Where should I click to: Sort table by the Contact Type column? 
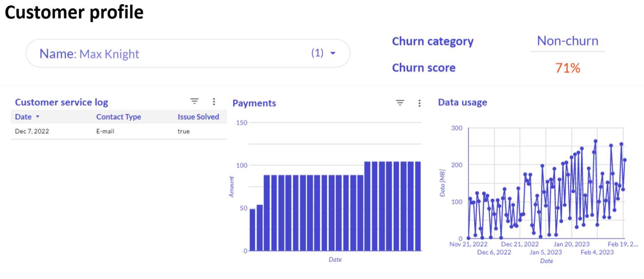tap(119, 117)
